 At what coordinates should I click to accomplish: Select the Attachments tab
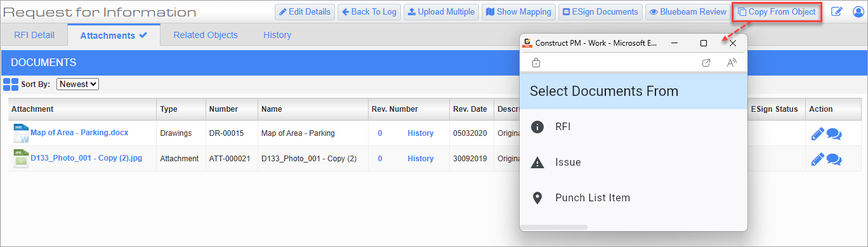pos(114,36)
